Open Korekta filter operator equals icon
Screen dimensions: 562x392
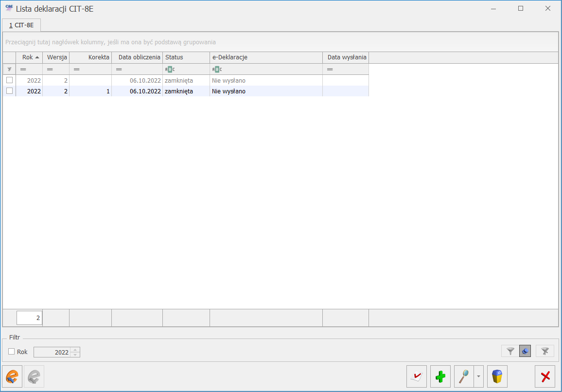(76, 69)
